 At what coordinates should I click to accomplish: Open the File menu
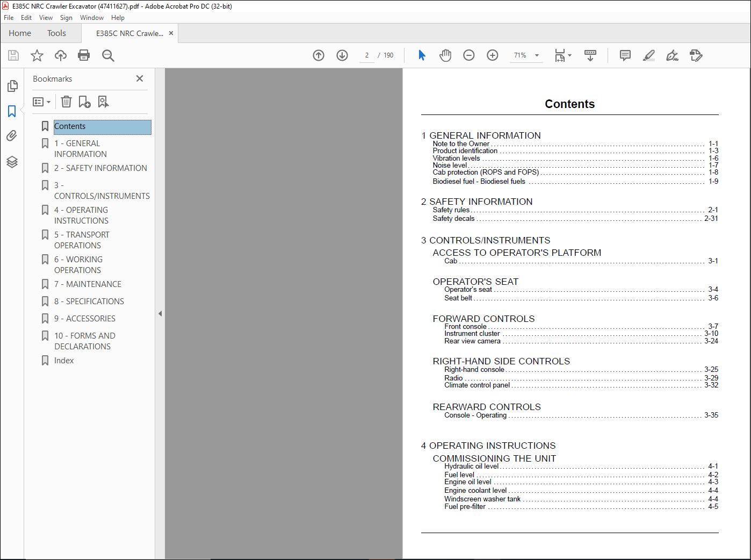9,18
